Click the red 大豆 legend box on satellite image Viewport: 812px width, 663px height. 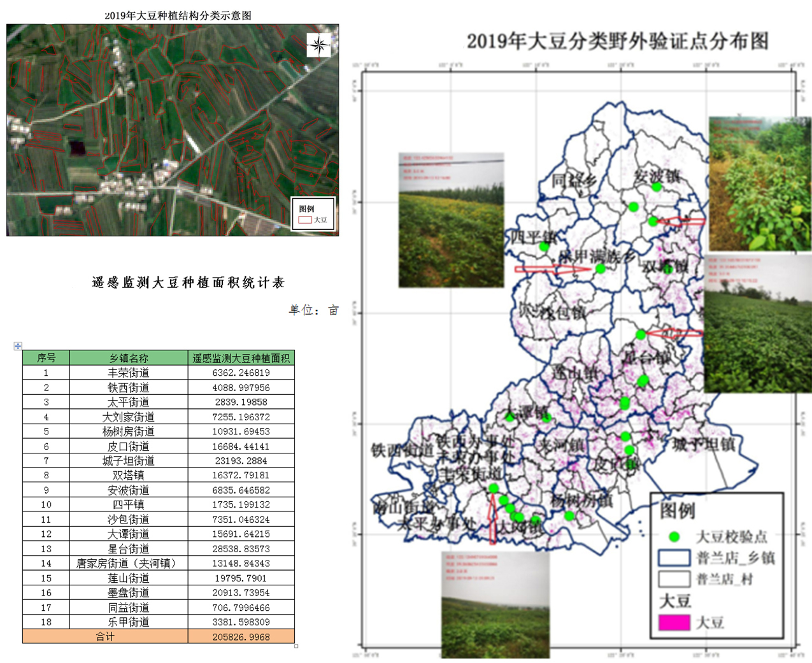coord(305,220)
